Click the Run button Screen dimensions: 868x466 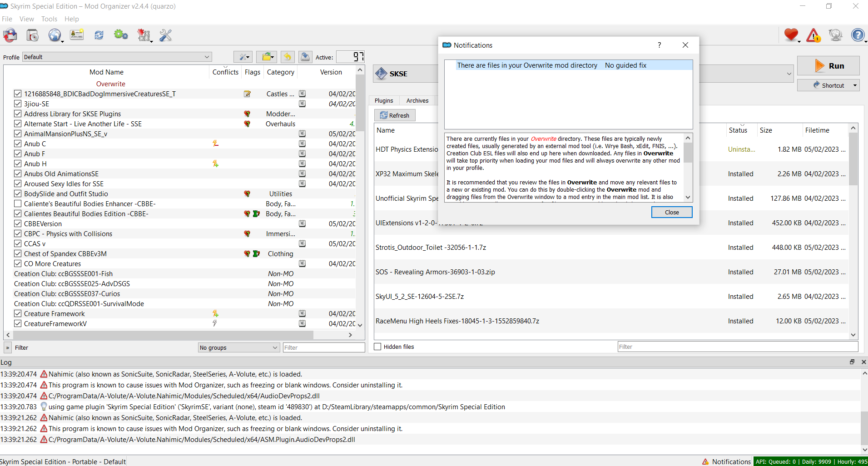(x=828, y=66)
